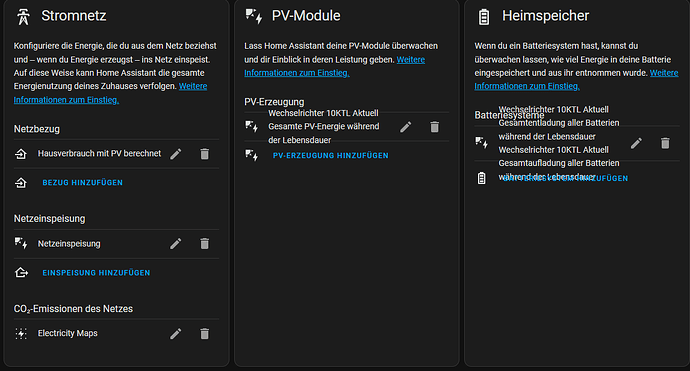Select the 'Electricity Maps' entry text
The width and height of the screenshot is (690, 371).
tap(68, 333)
